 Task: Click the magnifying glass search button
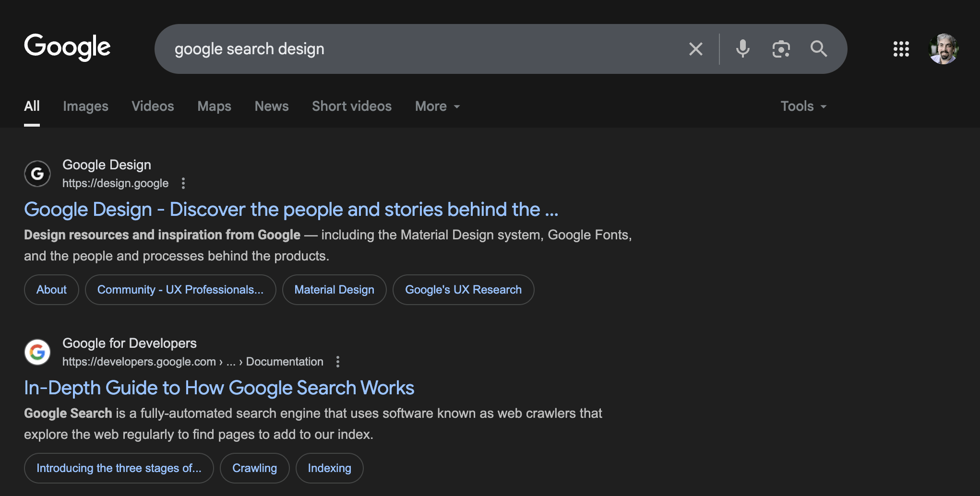819,49
